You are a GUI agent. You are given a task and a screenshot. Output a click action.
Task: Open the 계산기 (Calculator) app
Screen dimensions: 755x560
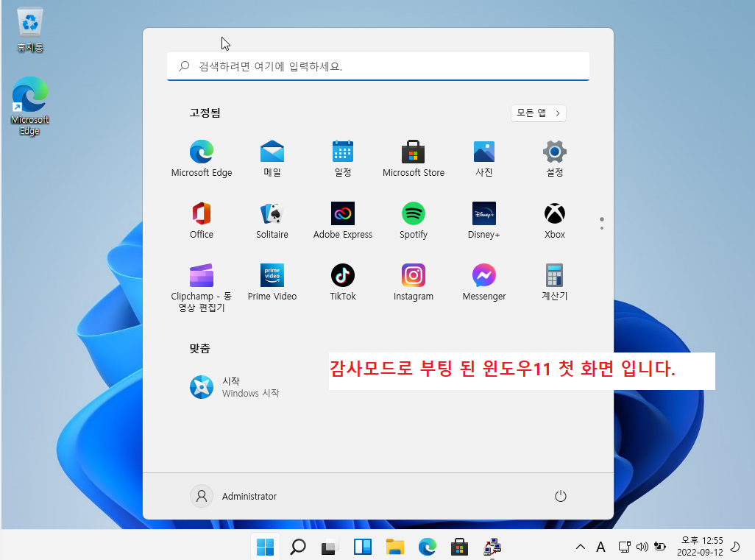pyautogui.click(x=554, y=283)
